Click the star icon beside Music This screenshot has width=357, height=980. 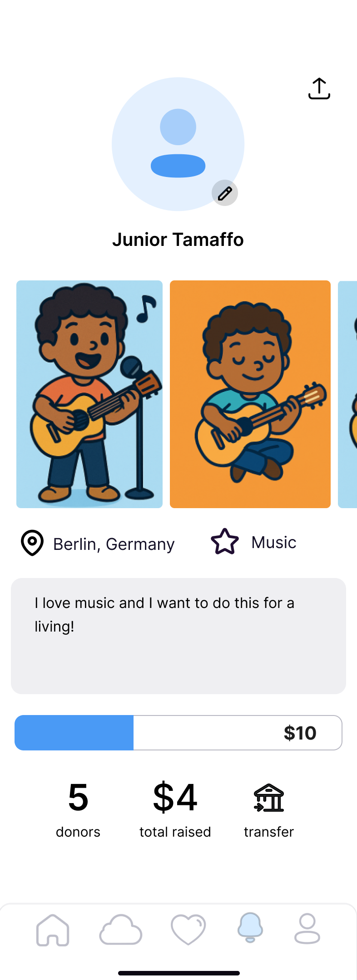(x=225, y=542)
